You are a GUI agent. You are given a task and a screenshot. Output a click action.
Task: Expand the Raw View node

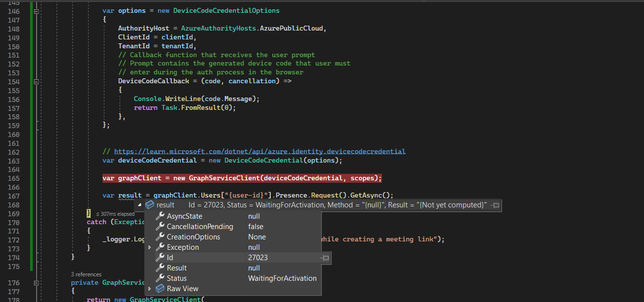(x=150, y=288)
